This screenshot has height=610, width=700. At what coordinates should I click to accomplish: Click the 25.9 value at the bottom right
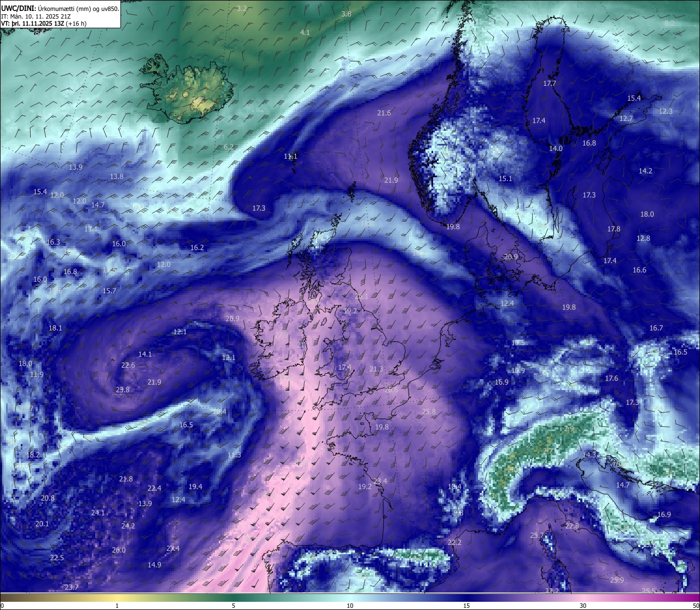617,580
